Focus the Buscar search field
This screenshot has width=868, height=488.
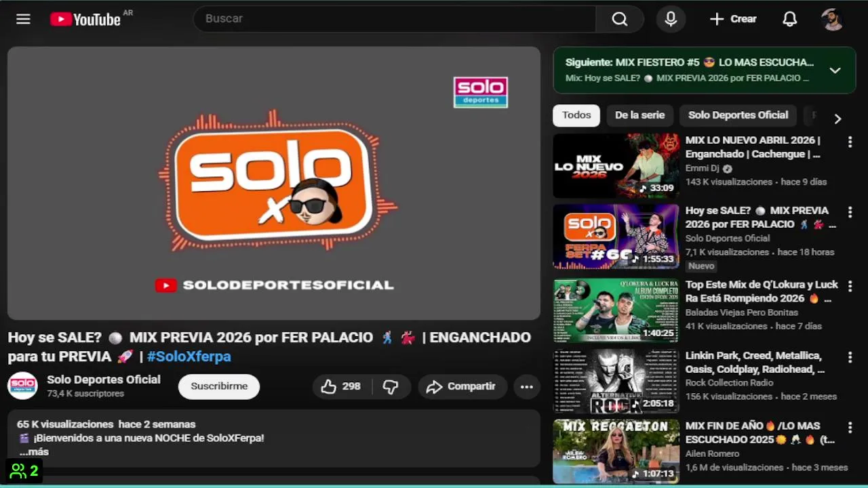pyautogui.click(x=394, y=19)
